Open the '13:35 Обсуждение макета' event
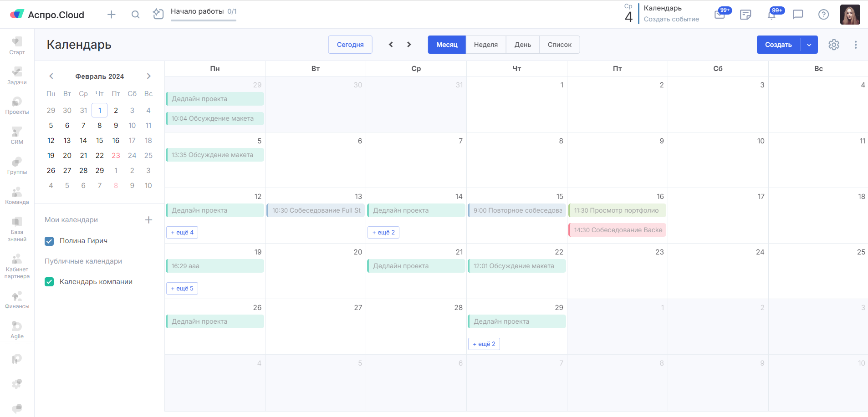 click(215, 155)
